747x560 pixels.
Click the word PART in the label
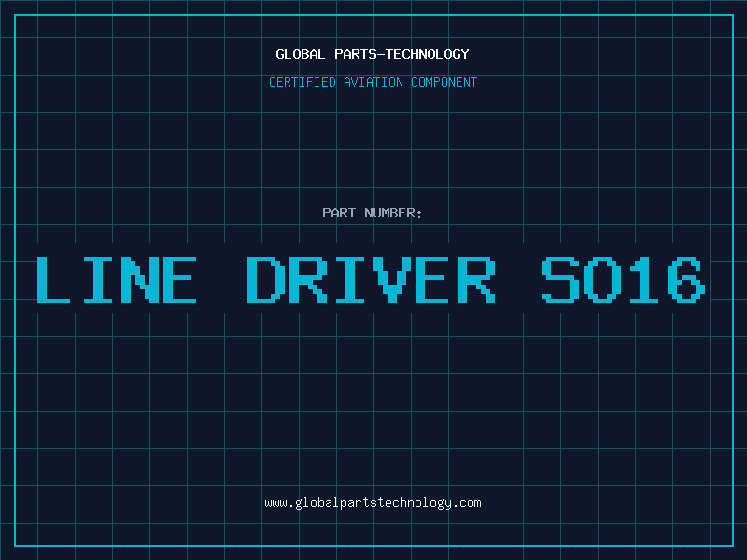coord(339,213)
